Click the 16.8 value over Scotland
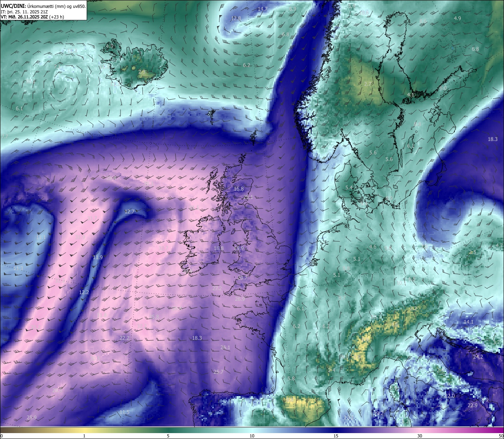The width and height of the screenshot is (504, 439). (239, 189)
